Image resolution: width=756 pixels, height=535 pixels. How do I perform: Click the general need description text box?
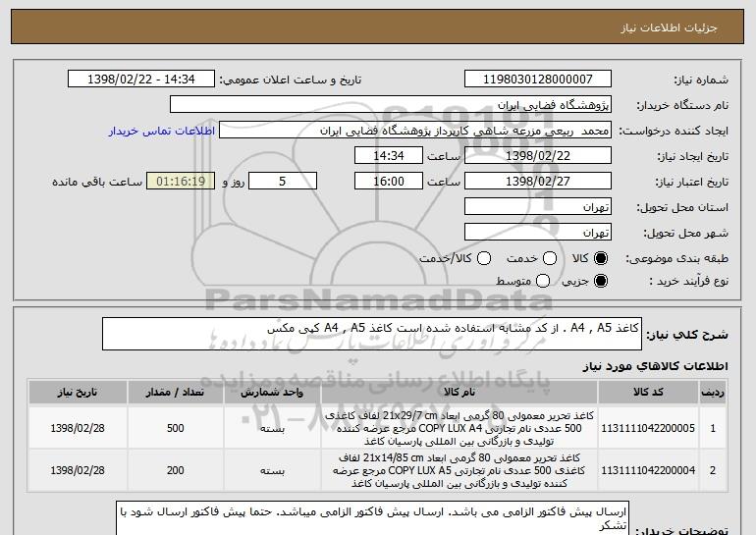pyautogui.click(x=372, y=334)
